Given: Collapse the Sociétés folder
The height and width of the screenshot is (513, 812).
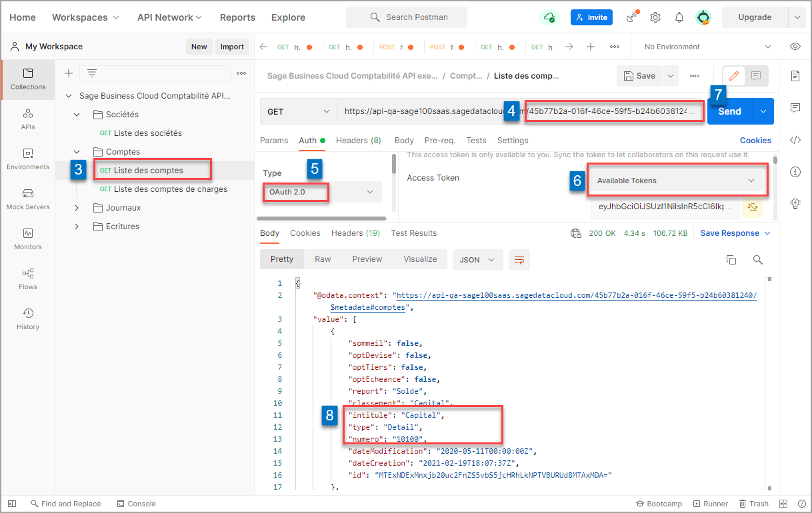Looking at the screenshot, I should point(77,115).
